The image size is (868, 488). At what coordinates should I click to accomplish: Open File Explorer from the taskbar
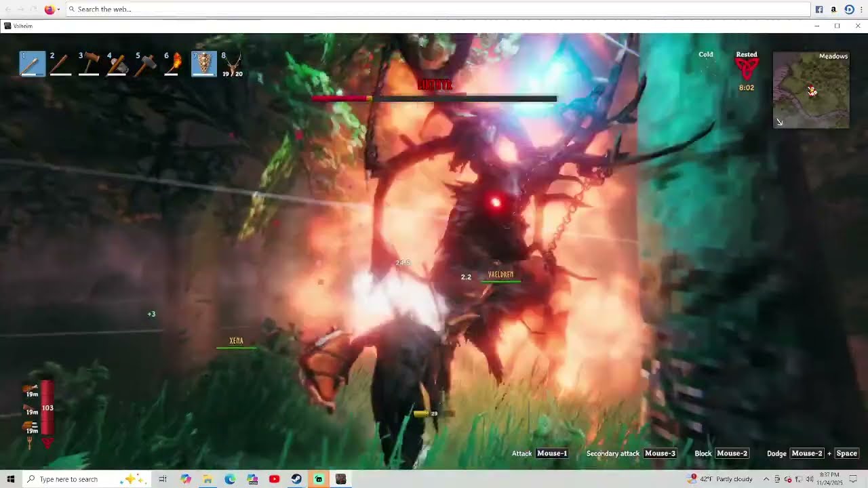coord(208,479)
